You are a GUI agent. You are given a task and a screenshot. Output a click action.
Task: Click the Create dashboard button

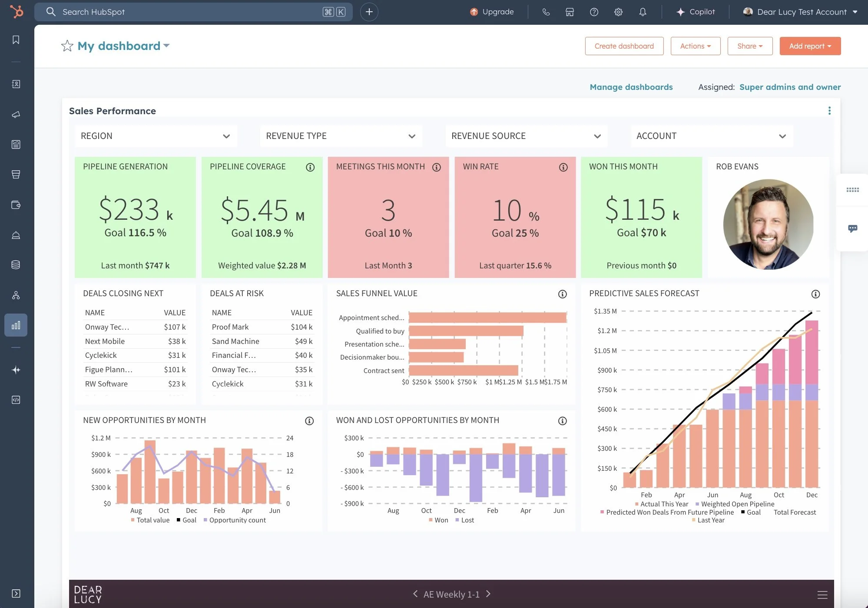coord(624,46)
